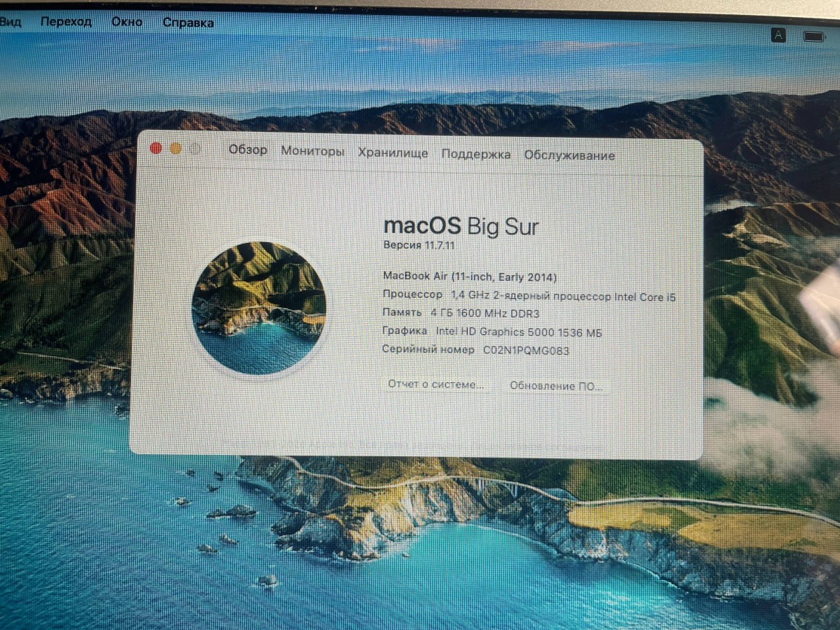This screenshot has width=840, height=630.
Task: Open the Справка menu
Action: tap(188, 22)
